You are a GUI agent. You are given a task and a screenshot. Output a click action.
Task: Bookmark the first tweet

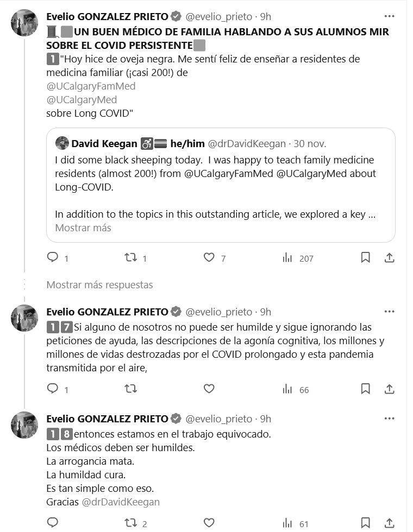(x=366, y=258)
